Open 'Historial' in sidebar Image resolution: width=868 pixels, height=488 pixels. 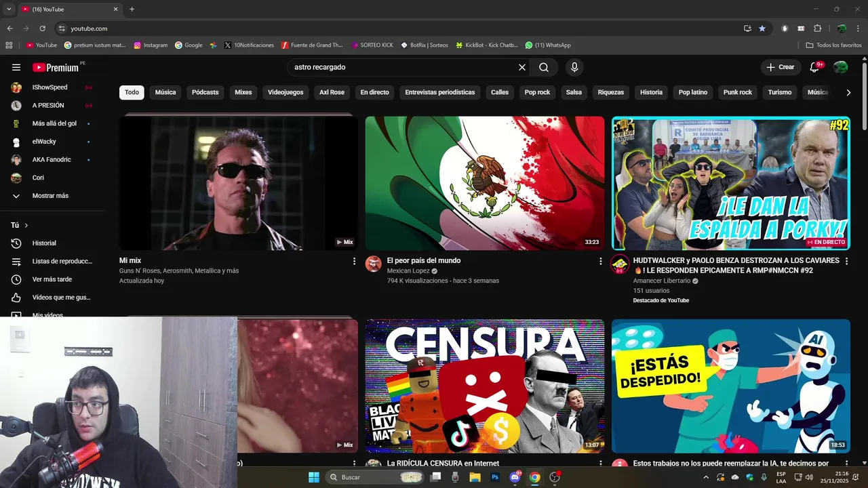pos(50,243)
